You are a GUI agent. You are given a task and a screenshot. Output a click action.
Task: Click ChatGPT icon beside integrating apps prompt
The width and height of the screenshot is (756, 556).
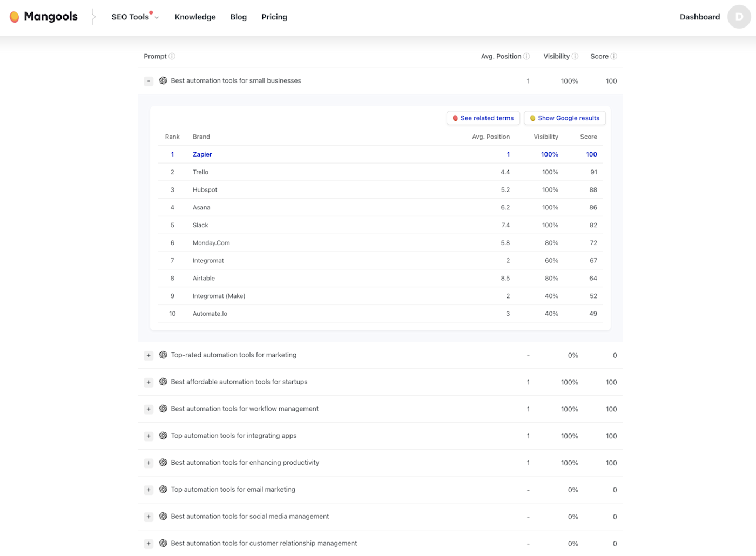(x=163, y=436)
